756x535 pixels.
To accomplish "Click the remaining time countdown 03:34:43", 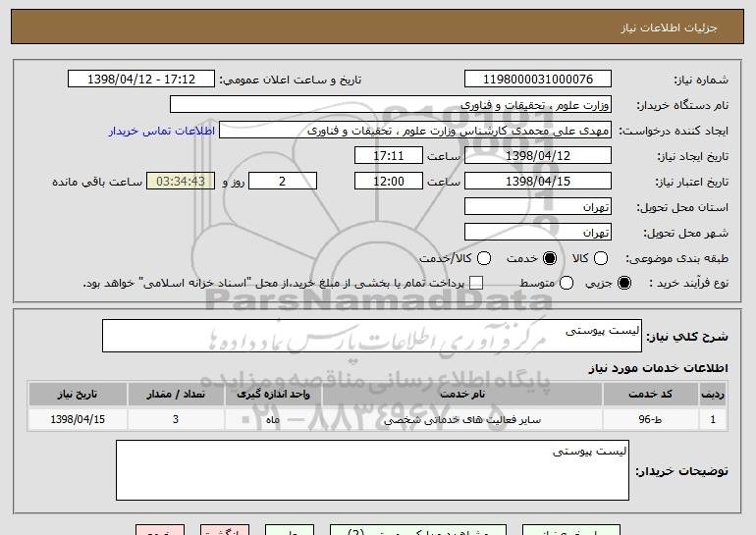I will [181, 182].
